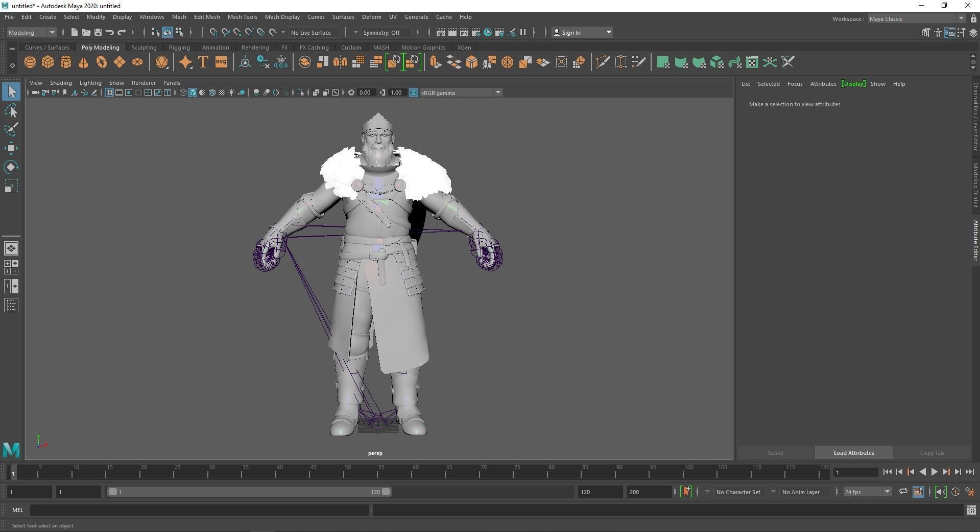Click the range slider bar handle at 120
This screenshot has width=980, height=532.
(x=386, y=492)
